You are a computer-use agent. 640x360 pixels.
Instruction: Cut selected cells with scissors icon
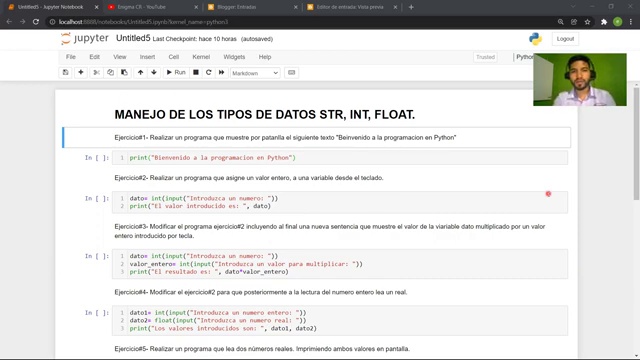coord(96,73)
